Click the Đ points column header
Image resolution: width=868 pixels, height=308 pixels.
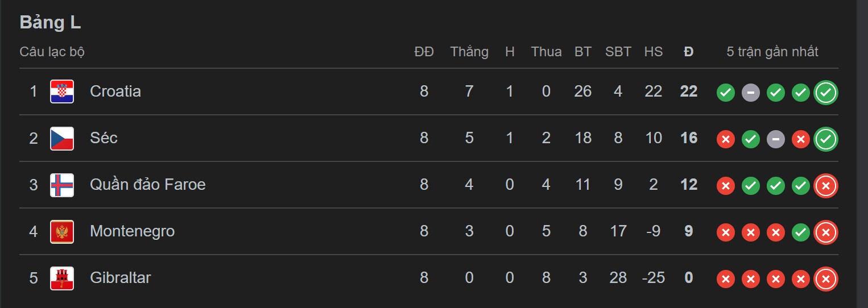pyautogui.click(x=689, y=52)
